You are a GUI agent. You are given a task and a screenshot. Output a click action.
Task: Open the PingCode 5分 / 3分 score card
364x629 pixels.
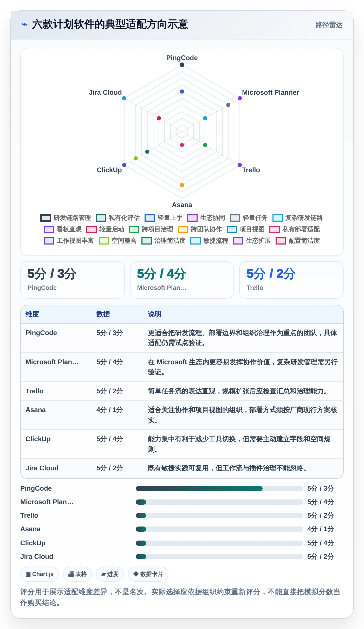[73, 280]
